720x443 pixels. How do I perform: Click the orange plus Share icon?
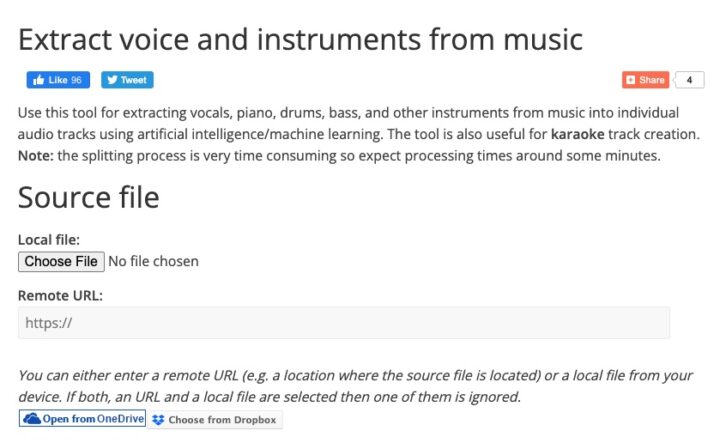pos(631,80)
